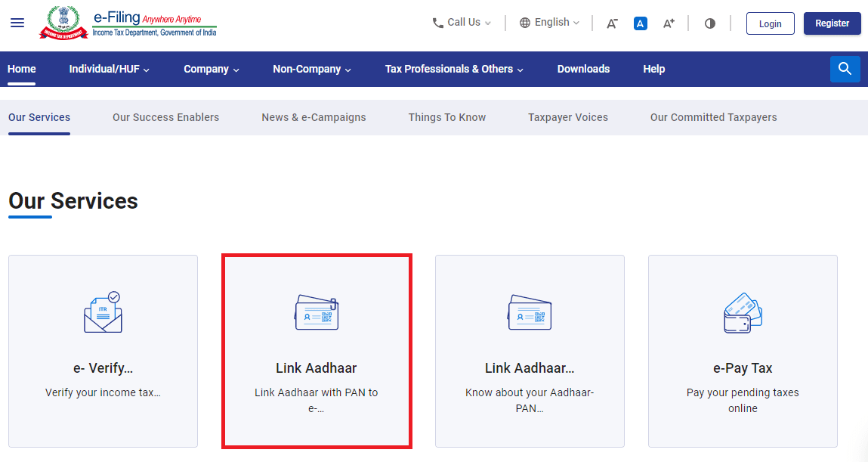Click the e-Filing Anywhere Anytime logo text
This screenshot has height=462, width=868.
coord(154,24)
